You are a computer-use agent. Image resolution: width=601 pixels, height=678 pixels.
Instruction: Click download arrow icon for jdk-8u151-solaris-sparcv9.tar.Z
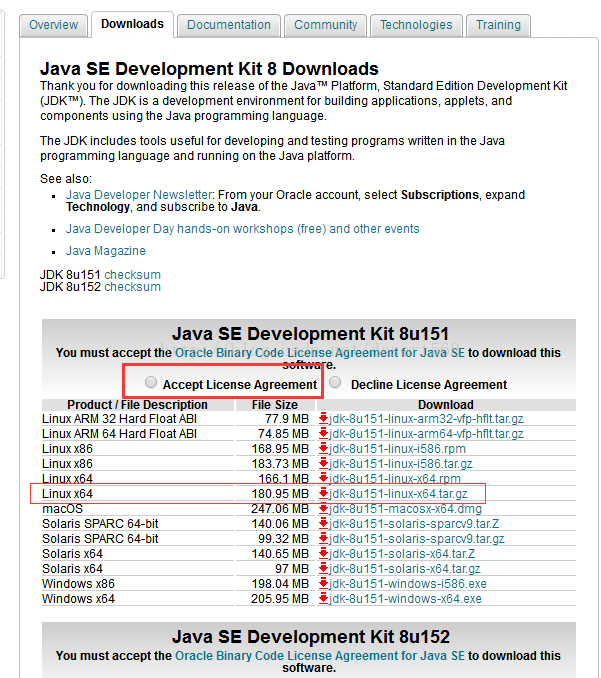click(x=323, y=524)
